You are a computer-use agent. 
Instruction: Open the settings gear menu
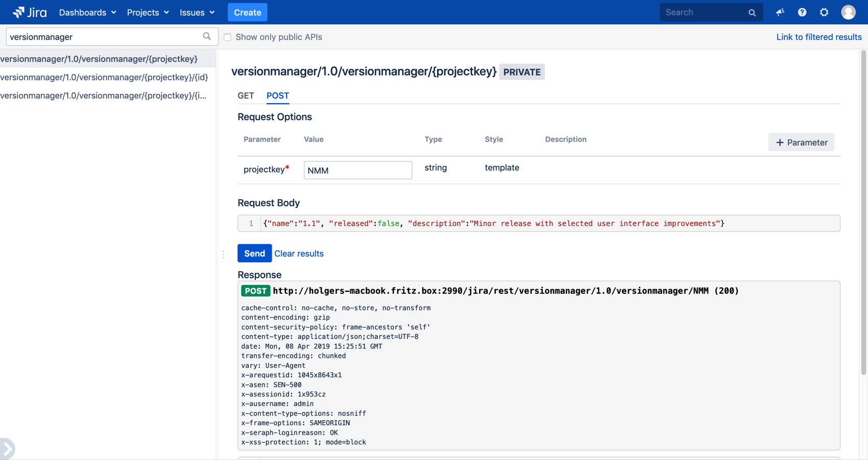pyautogui.click(x=824, y=12)
